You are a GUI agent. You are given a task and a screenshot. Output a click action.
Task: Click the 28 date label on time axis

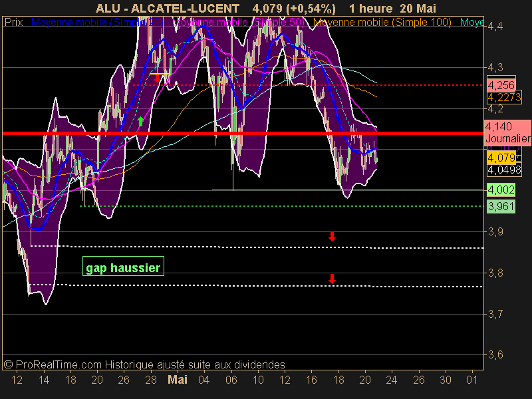tap(151, 379)
